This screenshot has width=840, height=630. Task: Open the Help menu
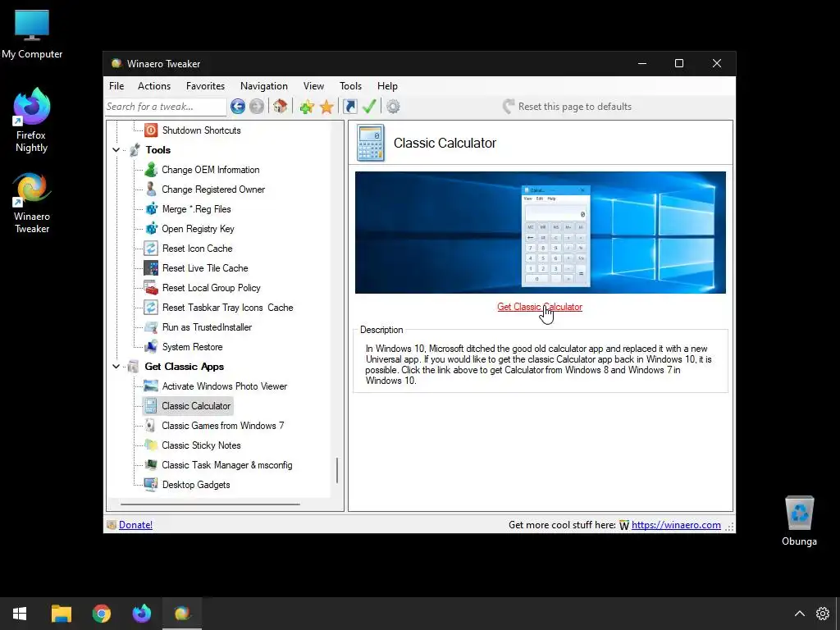pos(387,85)
